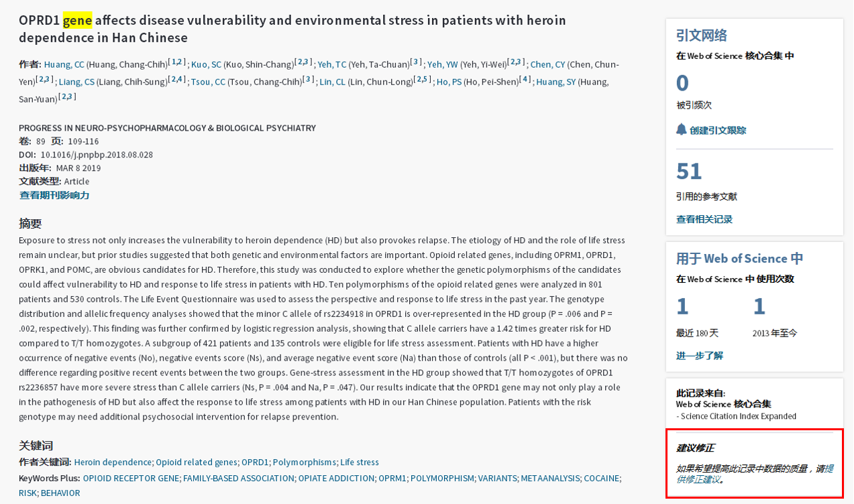Select author Liang, CS
The width and height of the screenshot is (854, 504).
pos(76,82)
